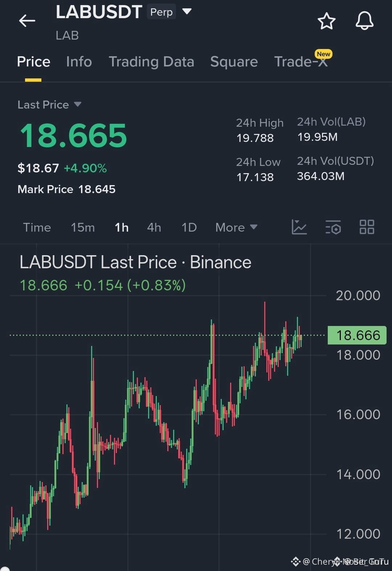Expand the More timeframes dropdown
The height and width of the screenshot is (571, 392).
236,228
